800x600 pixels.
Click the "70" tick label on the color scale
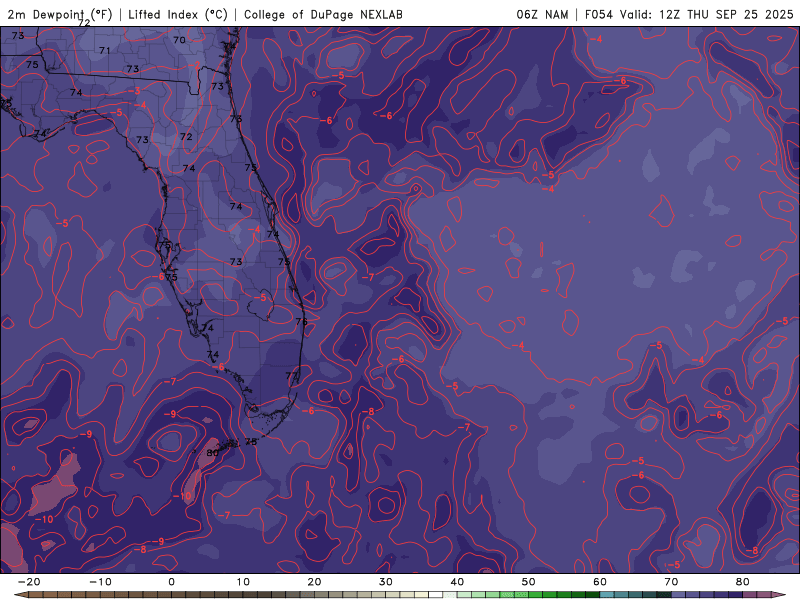coord(671,582)
